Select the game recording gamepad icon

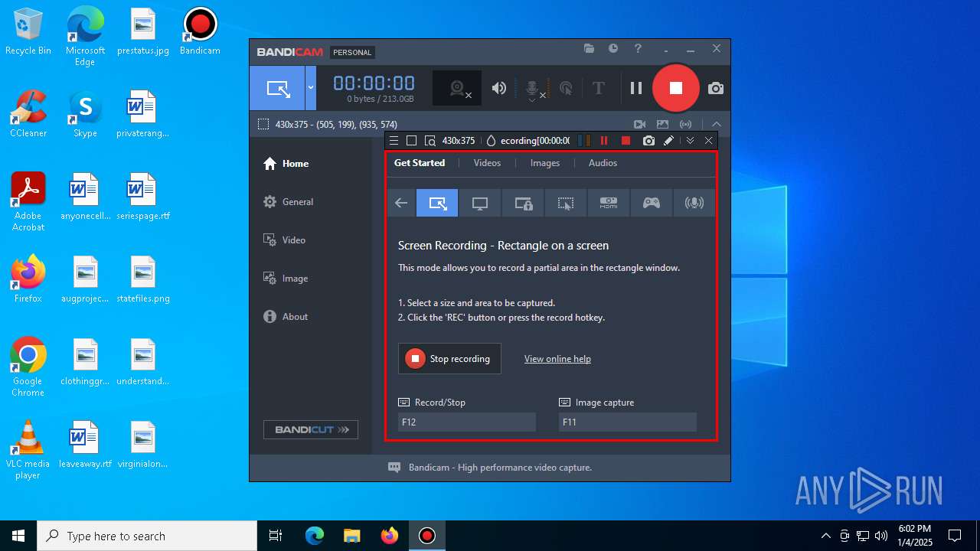click(x=652, y=203)
